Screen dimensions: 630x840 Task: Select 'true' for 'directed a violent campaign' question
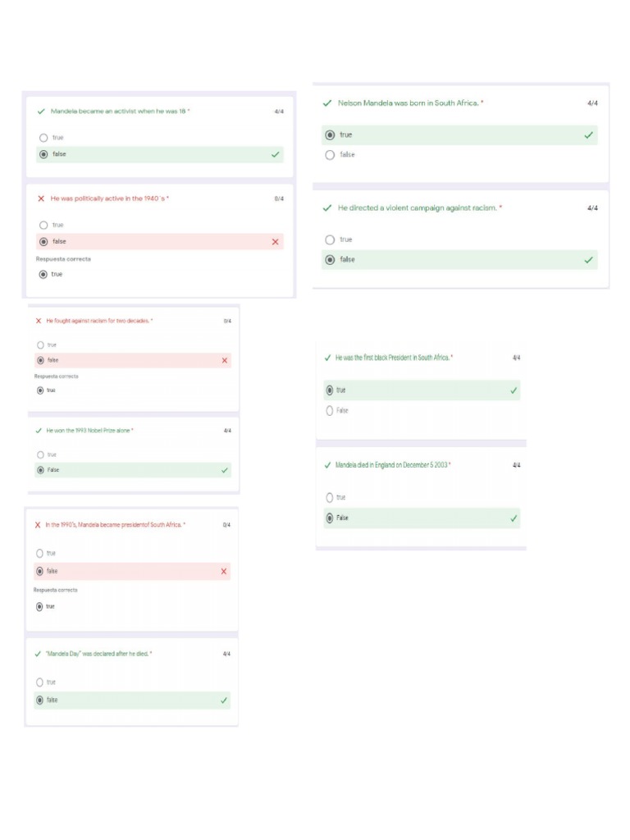(x=330, y=240)
